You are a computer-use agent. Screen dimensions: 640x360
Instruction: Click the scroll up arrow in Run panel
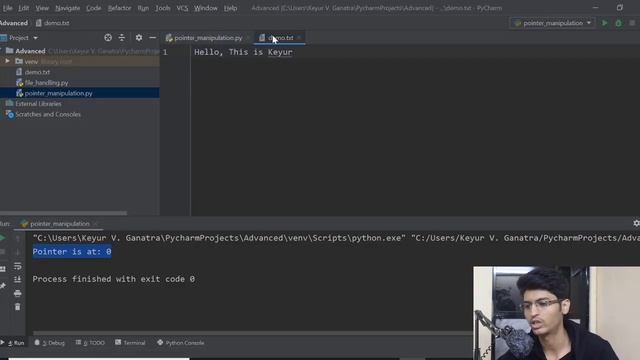tap(18, 238)
